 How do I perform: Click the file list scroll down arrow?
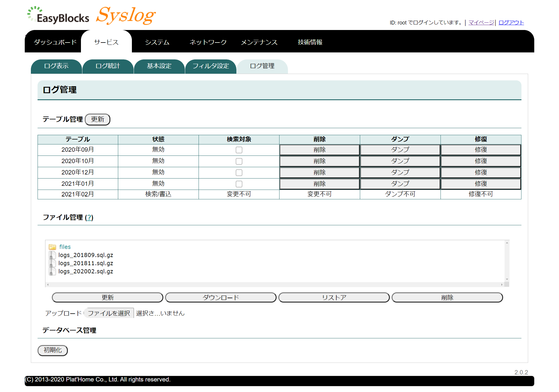point(507,279)
